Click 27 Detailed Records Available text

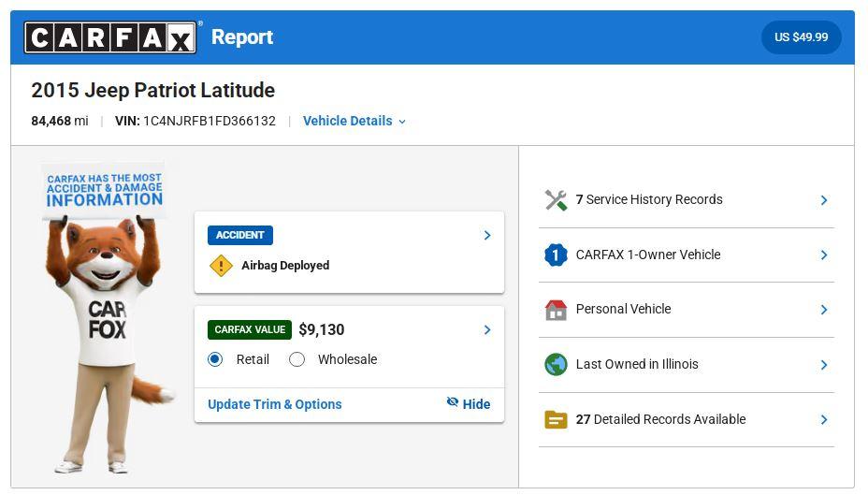point(661,419)
